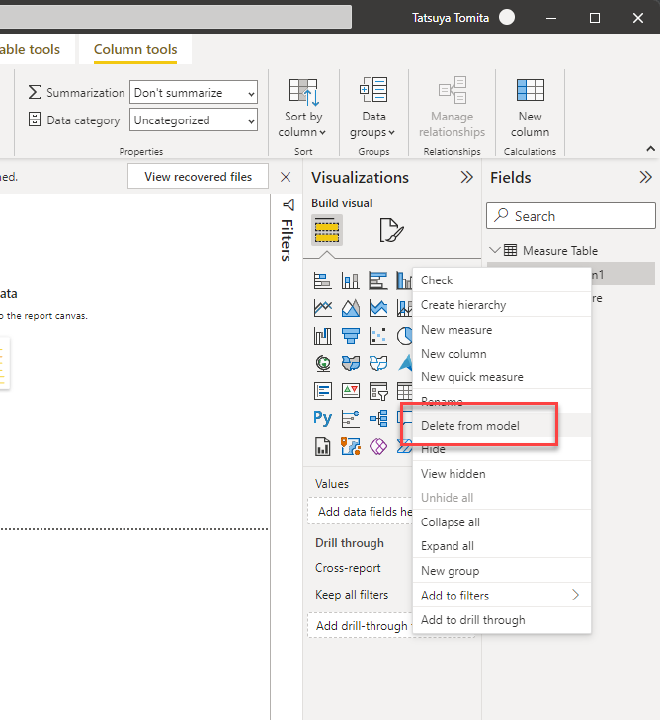Collapse the Fields pane
660x720 pixels.
645,177
